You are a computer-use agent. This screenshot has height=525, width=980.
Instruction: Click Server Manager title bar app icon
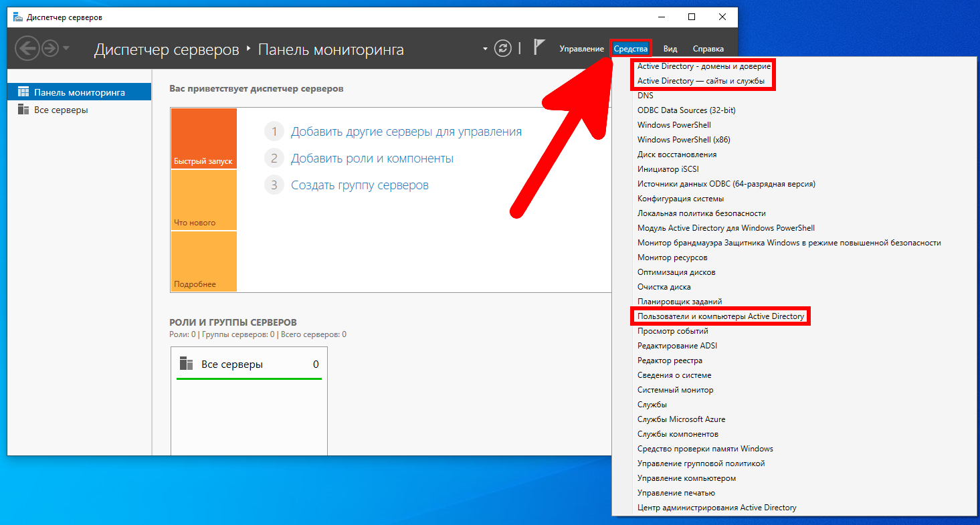[x=17, y=17]
